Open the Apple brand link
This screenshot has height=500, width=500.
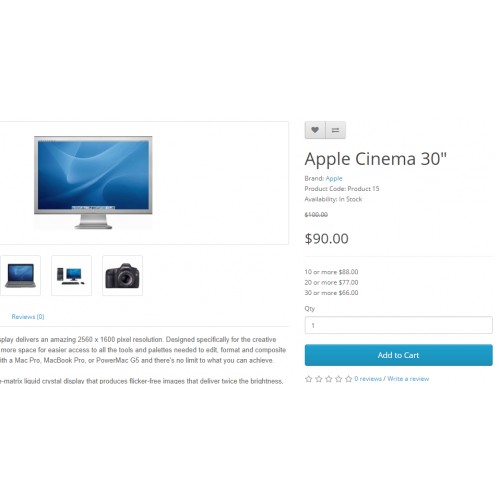coord(334,178)
